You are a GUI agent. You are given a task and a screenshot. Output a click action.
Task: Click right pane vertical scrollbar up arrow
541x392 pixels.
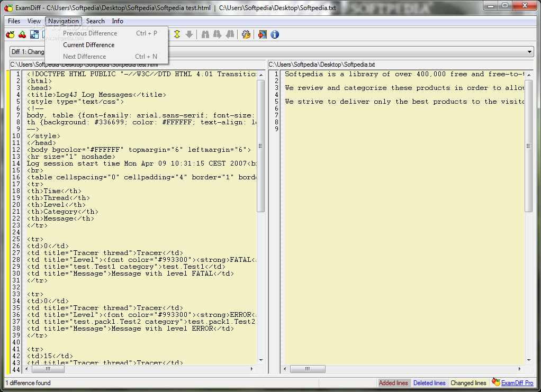529,75
